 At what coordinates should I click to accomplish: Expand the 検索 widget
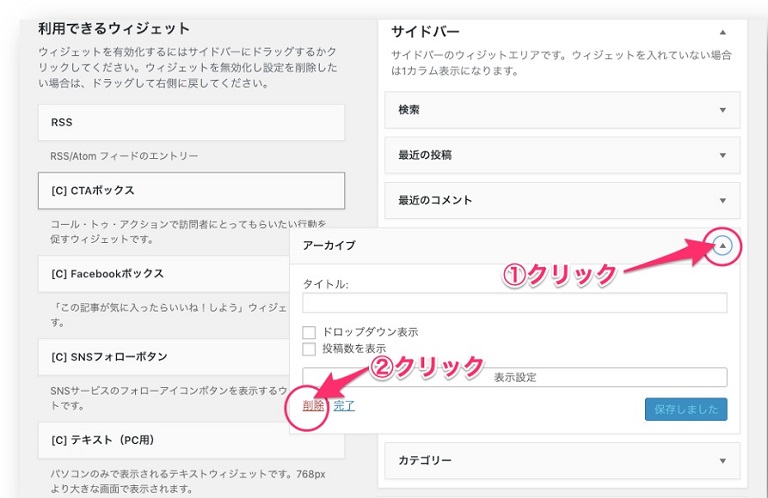[722, 110]
